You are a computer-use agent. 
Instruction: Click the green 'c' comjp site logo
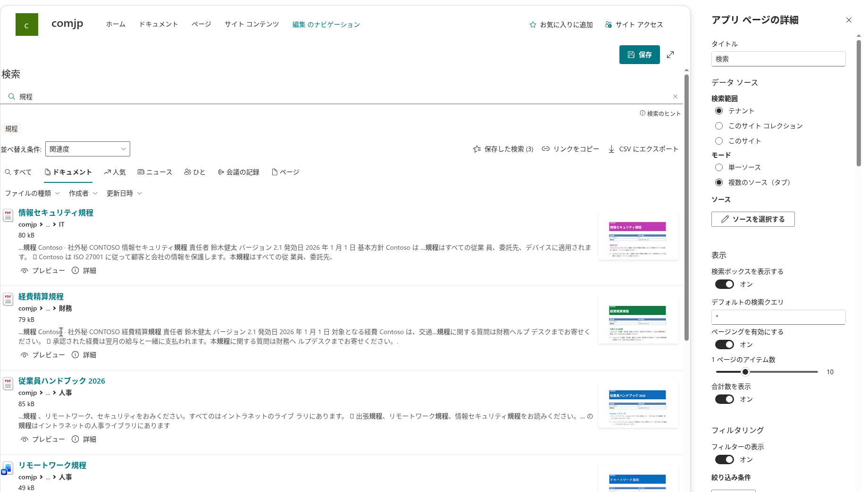27,25
